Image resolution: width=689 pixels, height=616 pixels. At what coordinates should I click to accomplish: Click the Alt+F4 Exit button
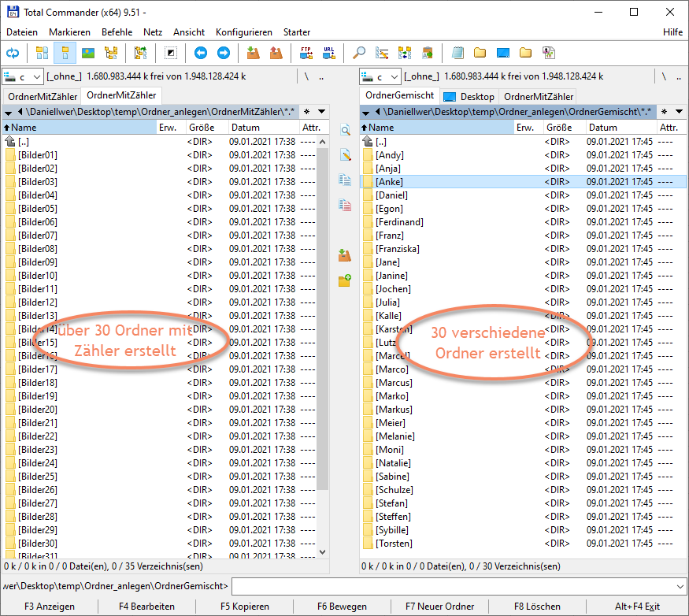click(637, 607)
